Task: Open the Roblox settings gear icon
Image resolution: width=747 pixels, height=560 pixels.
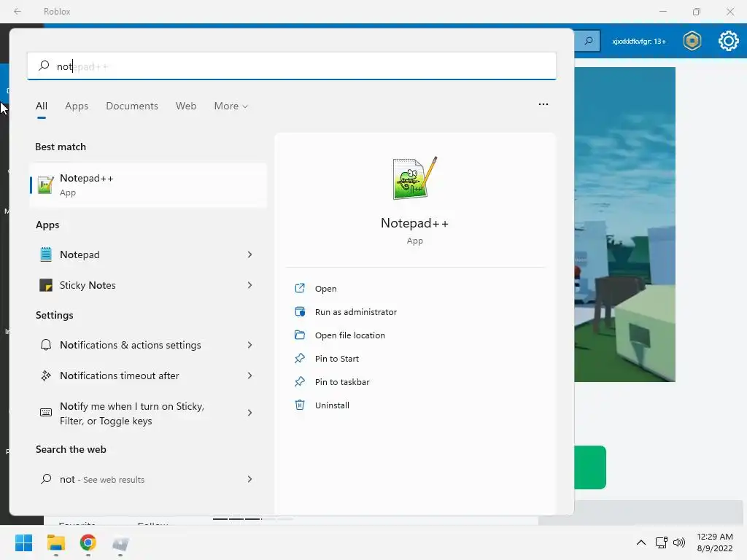Action: [729, 41]
